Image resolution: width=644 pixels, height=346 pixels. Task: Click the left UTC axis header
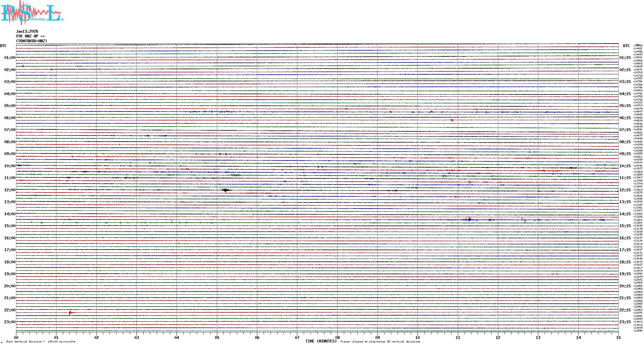3,46
